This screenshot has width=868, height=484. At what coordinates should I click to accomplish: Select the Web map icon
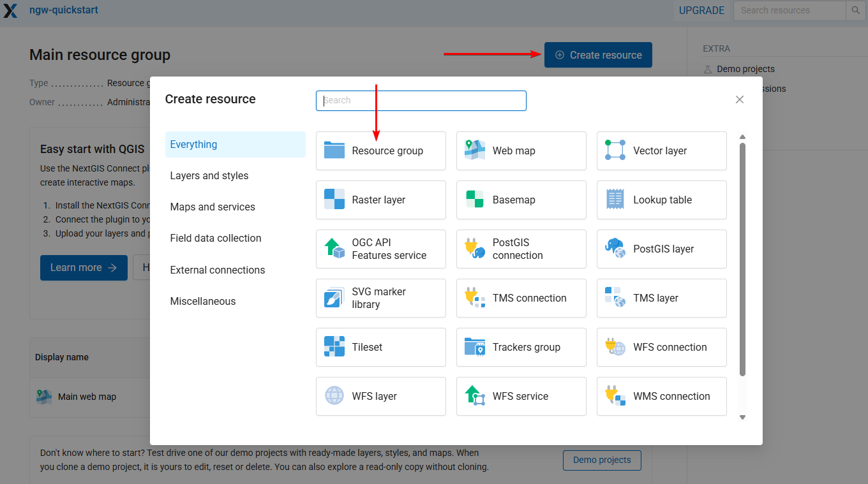coord(474,150)
